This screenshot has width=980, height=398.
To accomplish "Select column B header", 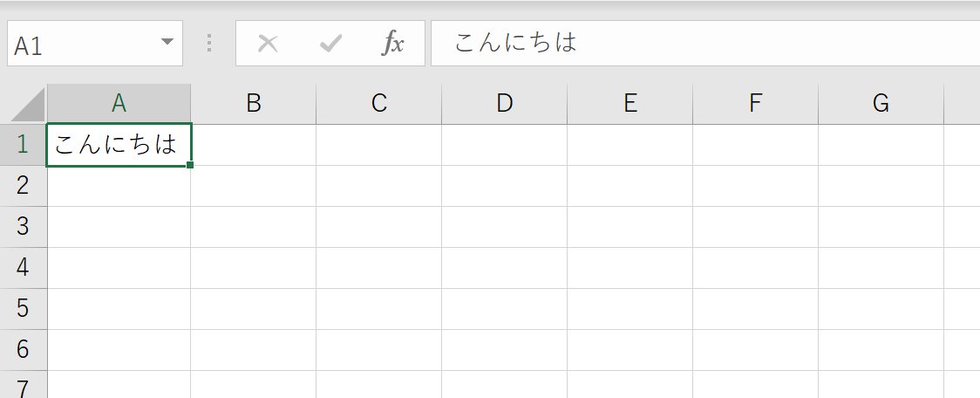I will 253,103.
